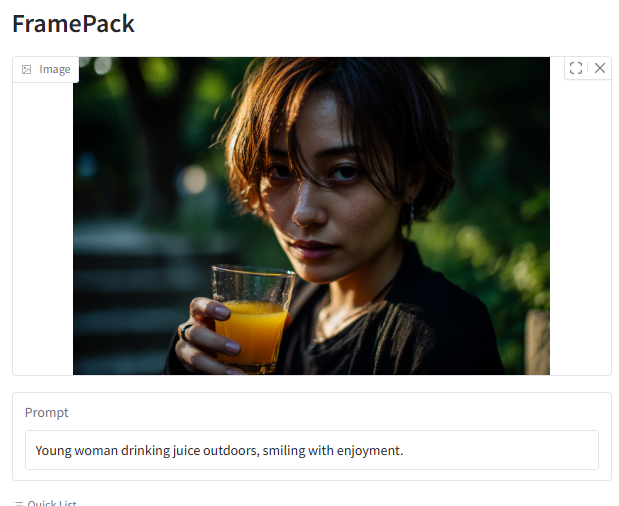Image resolution: width=619 pixels, height=506 pixels.
Task: Remove the uploaded image with the X icon
Action: point(600,68)
